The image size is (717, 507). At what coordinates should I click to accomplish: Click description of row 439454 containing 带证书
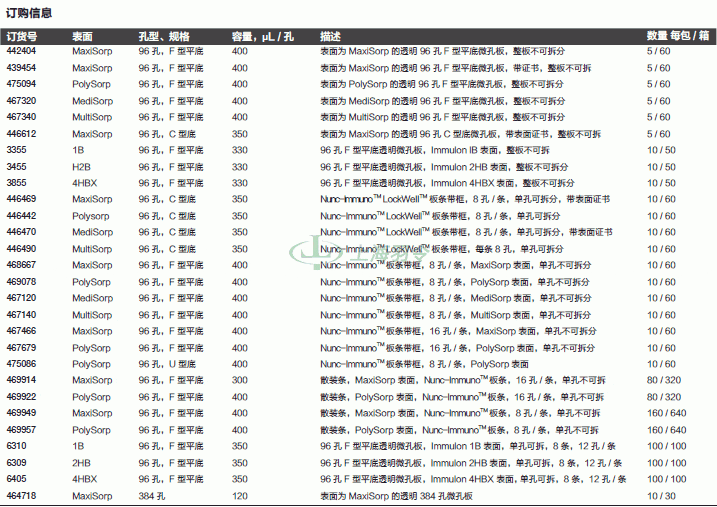(455, 68)
